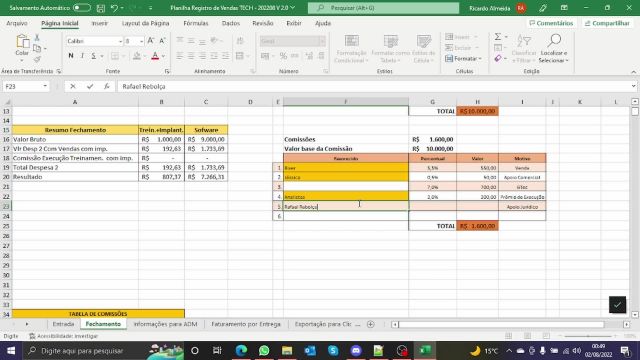Click the center align icon

pos(191,56)
